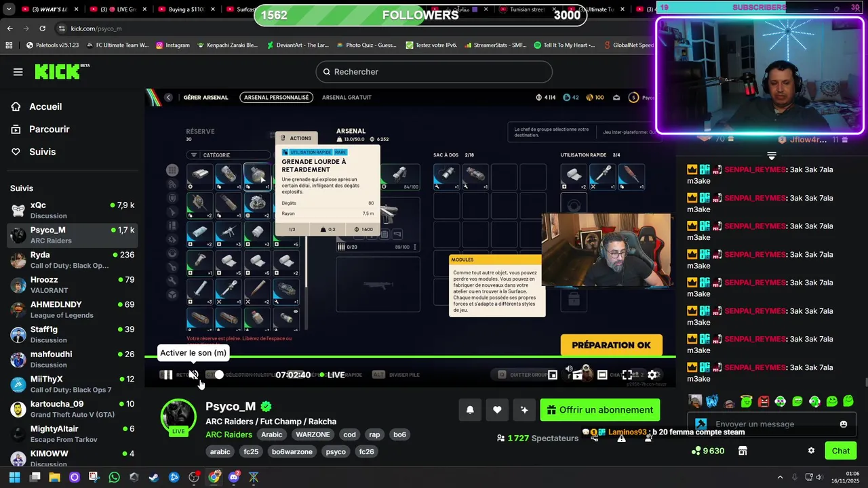Go to Kick home via the logo
The image size is (868, 488).
pos(62,71)
